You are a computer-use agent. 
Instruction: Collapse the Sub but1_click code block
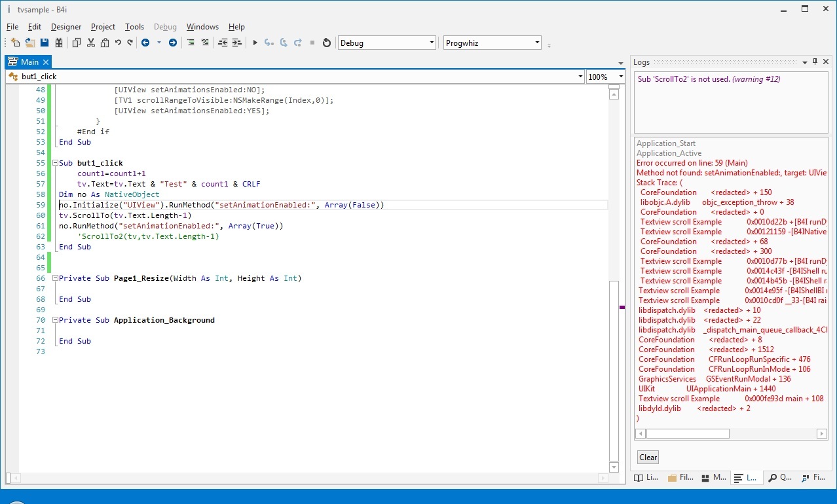tap(55, 163)
